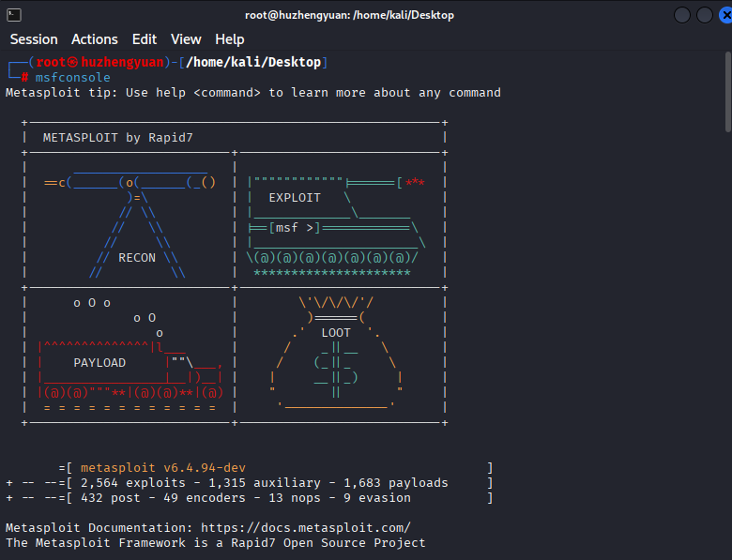Close the terminal with blue X button
This screenshot has height=560, width=732.
click(726, 15)
